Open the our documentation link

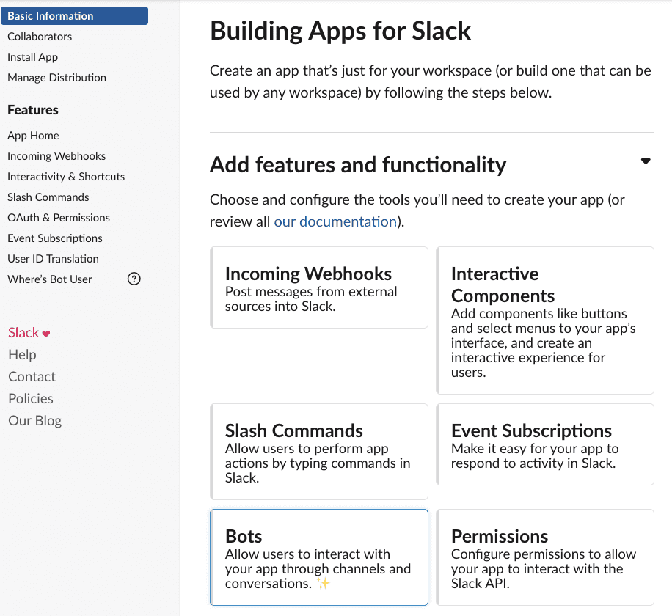(x=335, y=221)
